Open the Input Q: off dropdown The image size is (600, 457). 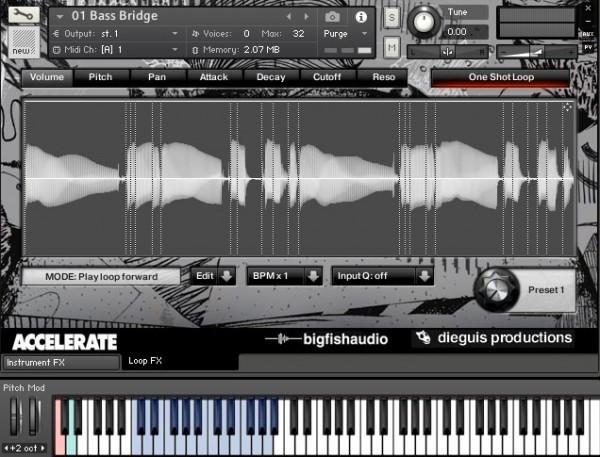coord(382,276)
